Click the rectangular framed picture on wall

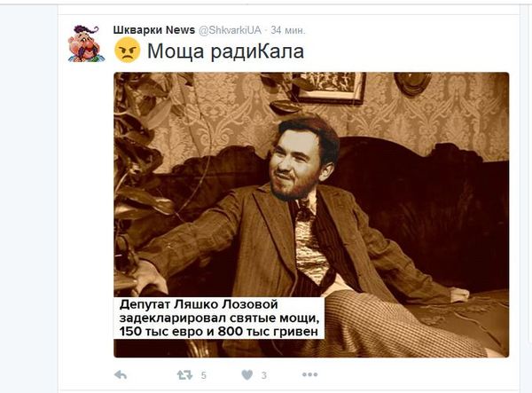coord(328,87)
